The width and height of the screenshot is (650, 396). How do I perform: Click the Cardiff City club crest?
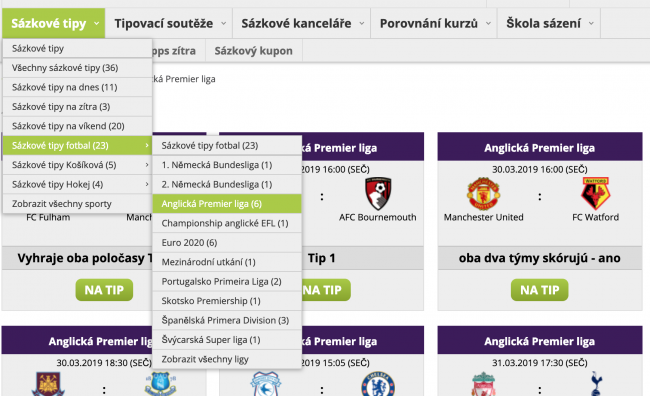[266, 384]
